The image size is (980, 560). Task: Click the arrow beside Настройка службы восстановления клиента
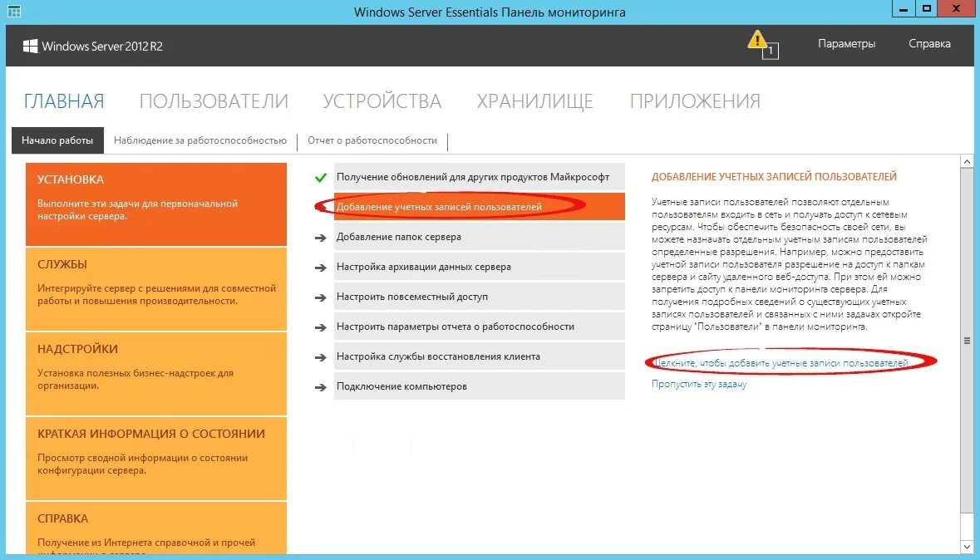[x=321, y=357]
